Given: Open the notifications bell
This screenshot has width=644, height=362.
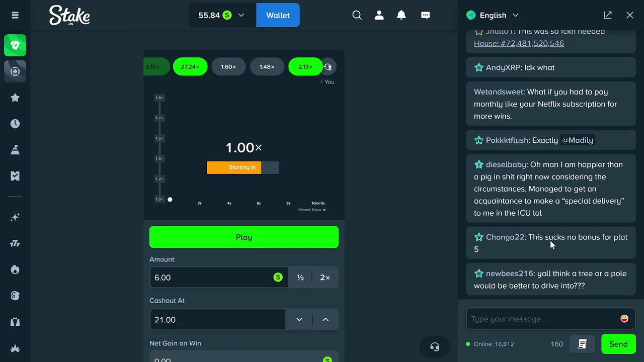Looking at the screenshot, I should click(x=401, y=15).
